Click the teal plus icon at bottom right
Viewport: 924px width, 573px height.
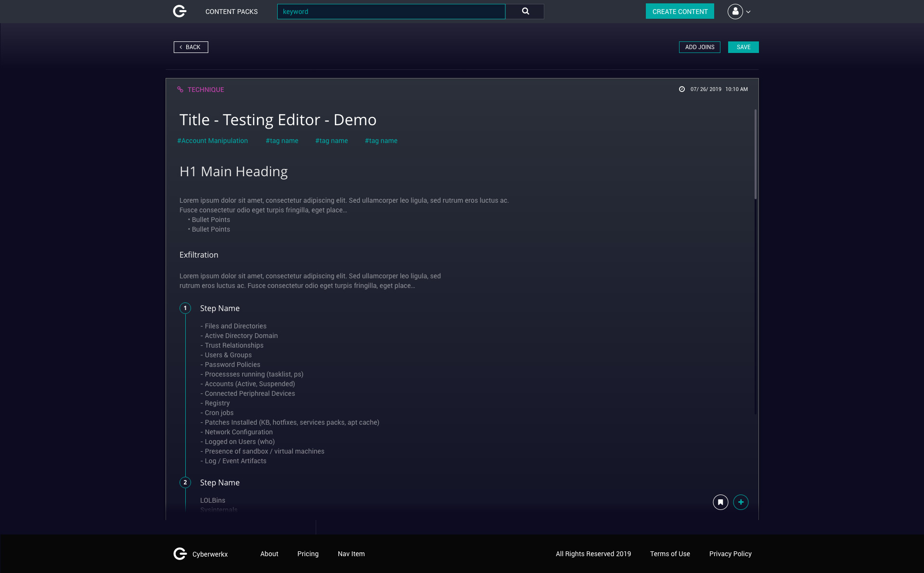coord(741,502)
